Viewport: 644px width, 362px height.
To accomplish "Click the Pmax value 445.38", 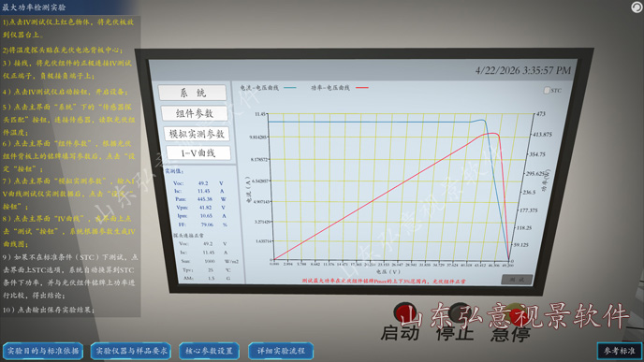I will (x=204, y=199).
